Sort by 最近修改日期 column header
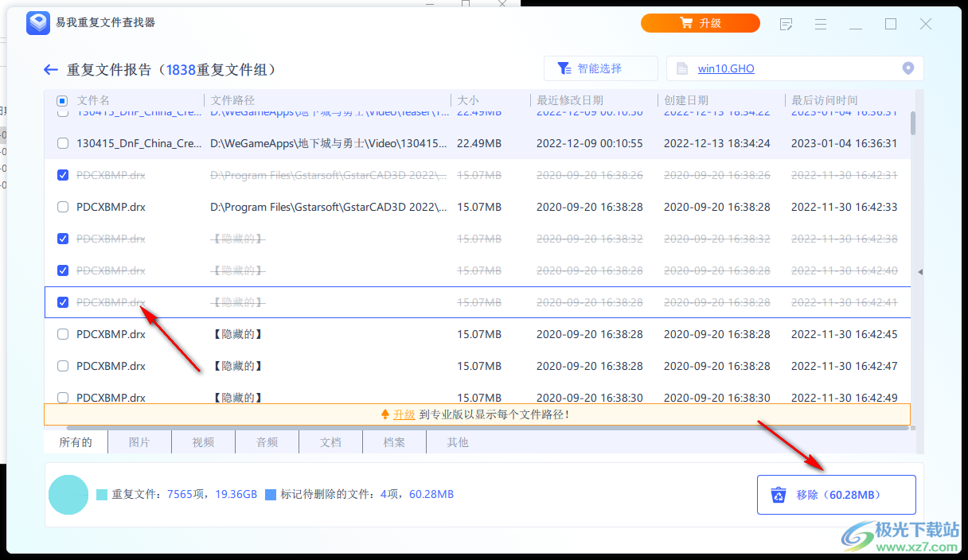This screenshot has width=968, height=560. click(570, 100)
